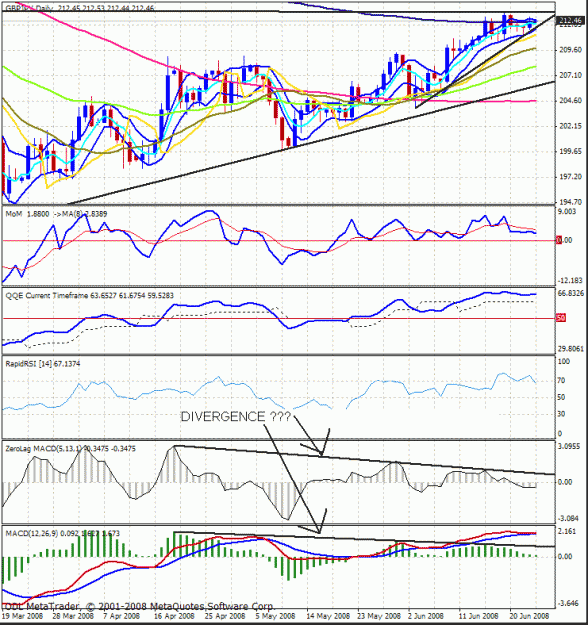
Task: Click the 199.65 price axis label
Action: pyautogui.click(x=570, y=151)
